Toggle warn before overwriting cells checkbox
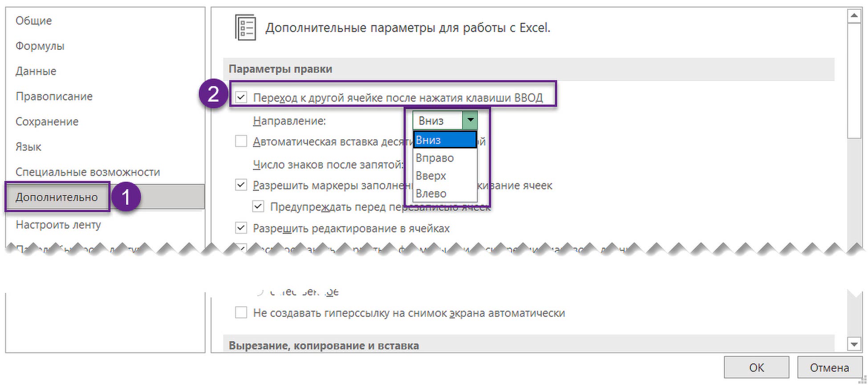The image size is (868, 385). coord(258,207)
